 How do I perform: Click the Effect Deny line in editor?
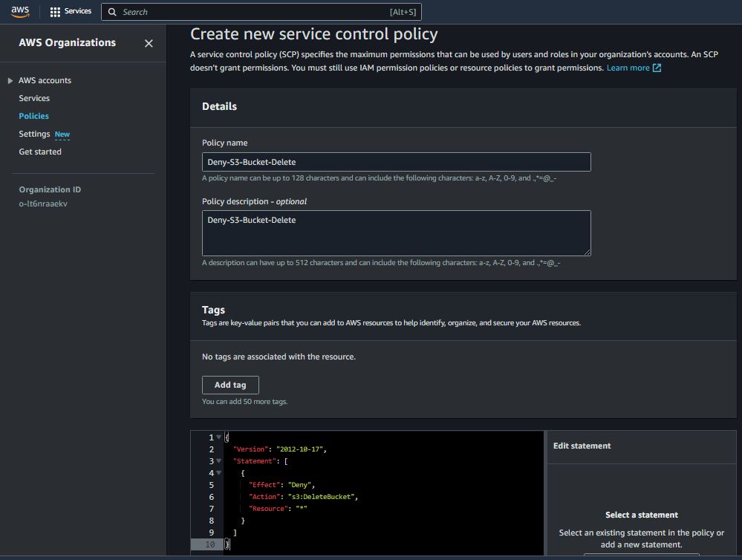(x=282, y=485)
